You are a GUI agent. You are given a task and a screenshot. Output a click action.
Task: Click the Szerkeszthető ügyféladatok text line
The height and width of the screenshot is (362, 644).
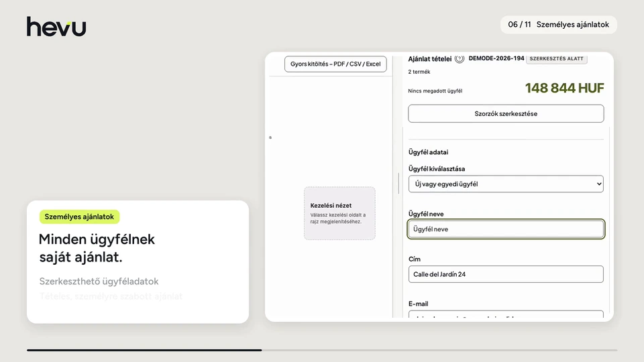(x=99, y=282)
